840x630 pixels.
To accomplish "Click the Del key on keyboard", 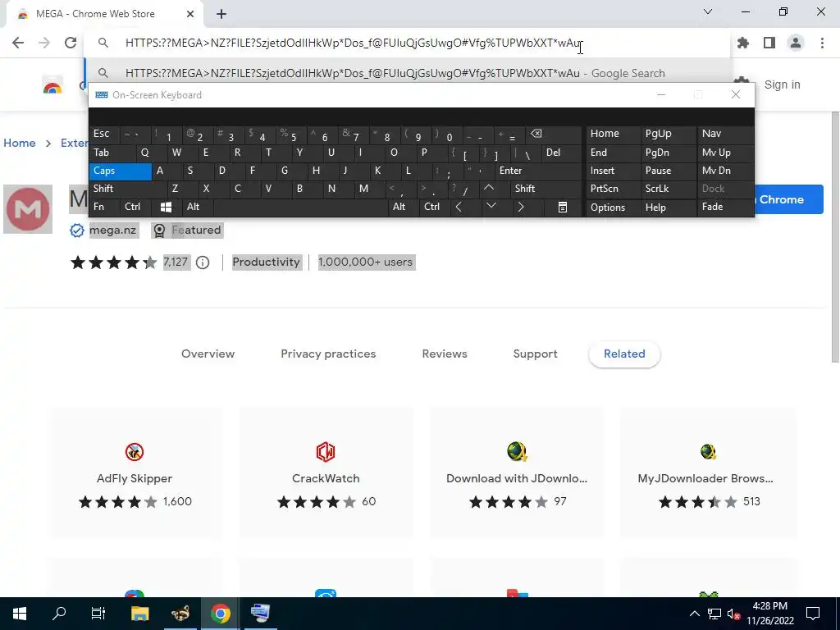I will (561, 153).
